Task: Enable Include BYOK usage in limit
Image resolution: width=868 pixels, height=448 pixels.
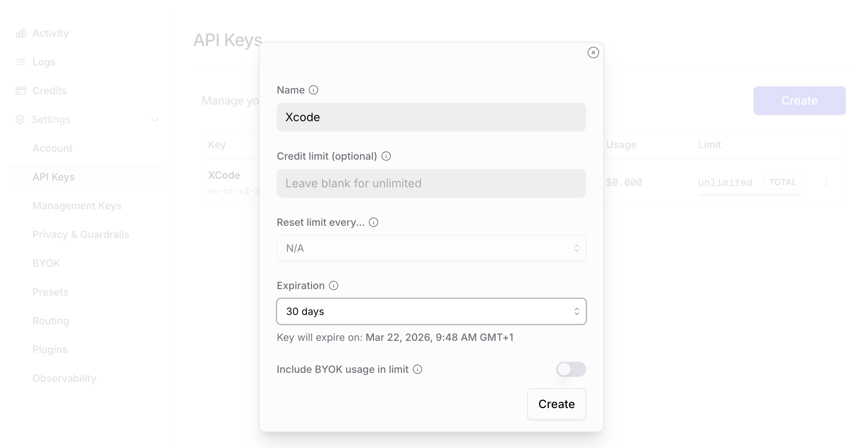Action: coord(571,369)
